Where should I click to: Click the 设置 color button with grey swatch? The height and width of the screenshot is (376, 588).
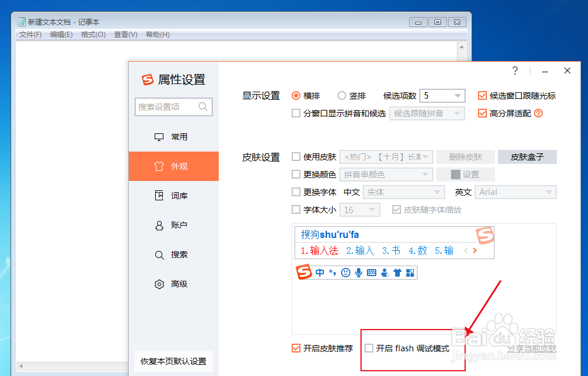point(465,174)
